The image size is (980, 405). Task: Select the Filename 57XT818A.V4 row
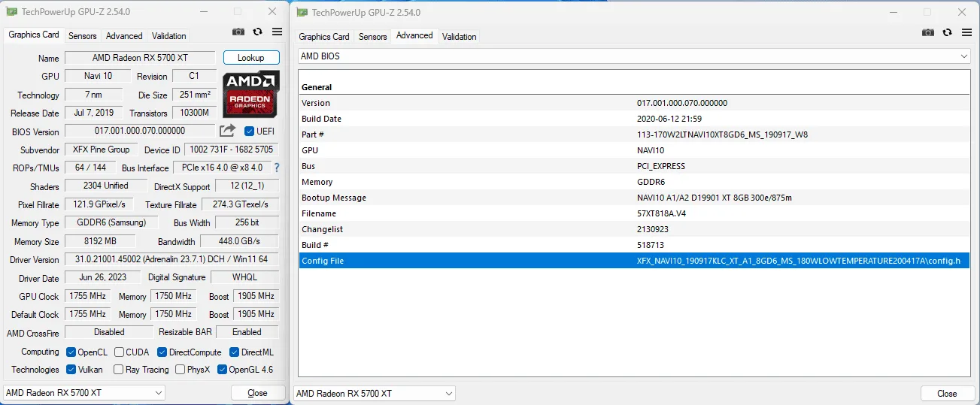coord(634,213)
